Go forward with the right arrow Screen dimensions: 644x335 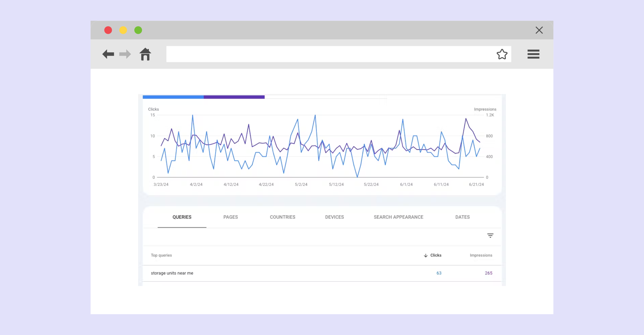125,54
